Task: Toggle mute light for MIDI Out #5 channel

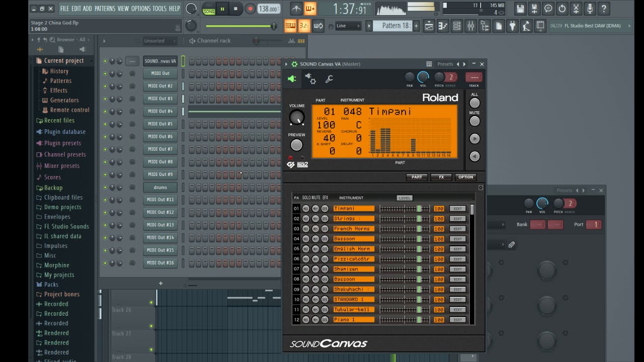Action: click(x=105, y=124)
